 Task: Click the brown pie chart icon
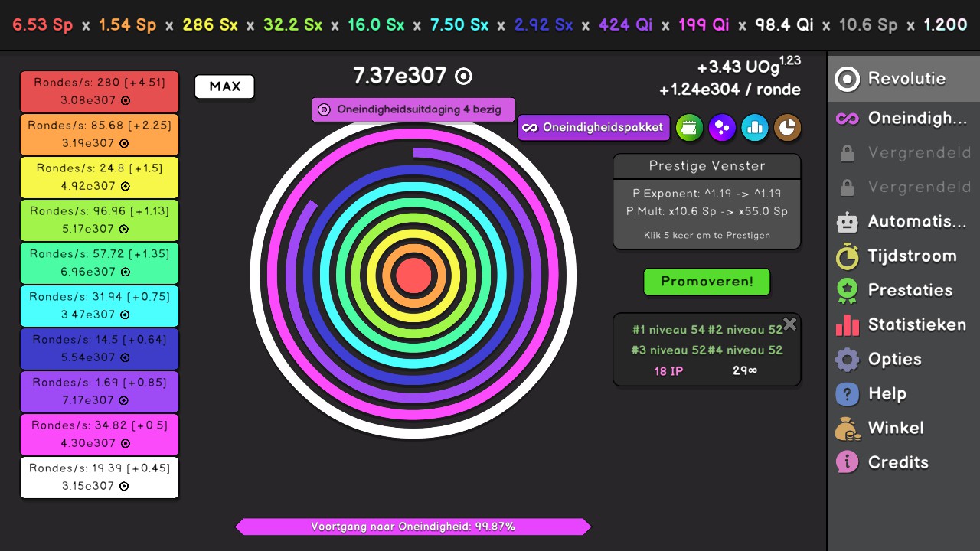[788, 128]
